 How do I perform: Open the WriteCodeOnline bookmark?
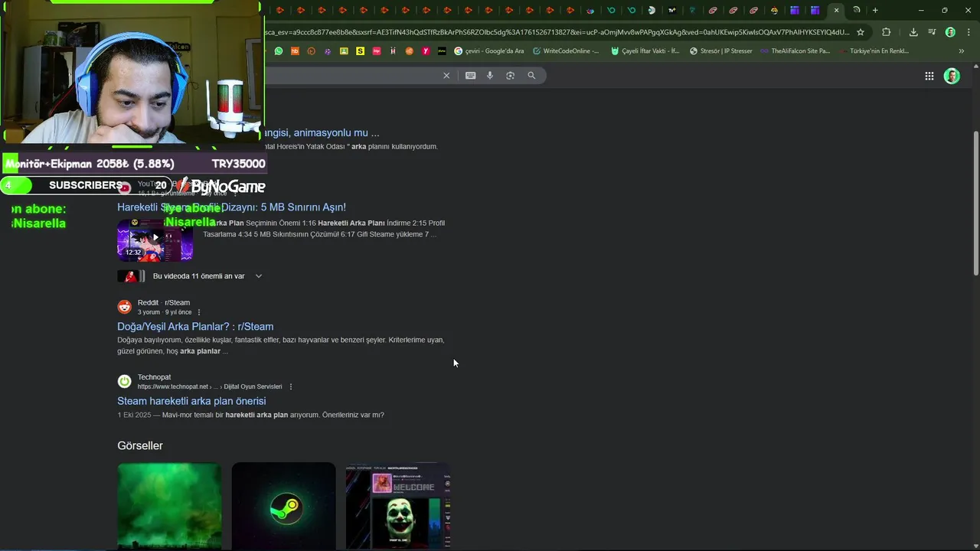click(566, 51)
